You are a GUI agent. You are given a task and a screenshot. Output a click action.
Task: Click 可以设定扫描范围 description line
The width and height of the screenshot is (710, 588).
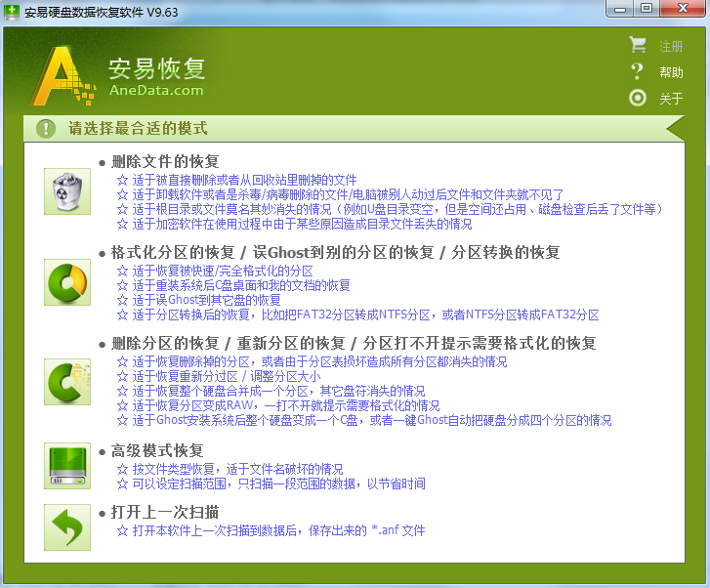click(271, 483)
